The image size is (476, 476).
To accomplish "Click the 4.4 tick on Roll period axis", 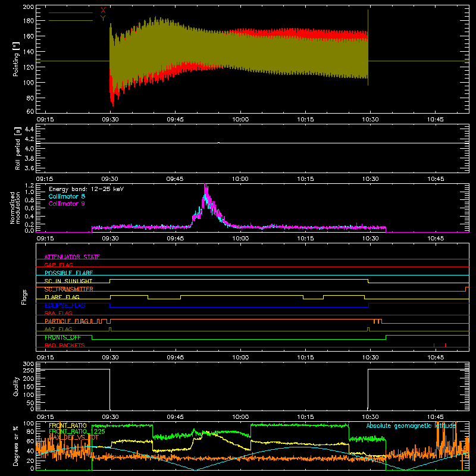I will pyautogui.click(x=29, y=130).
